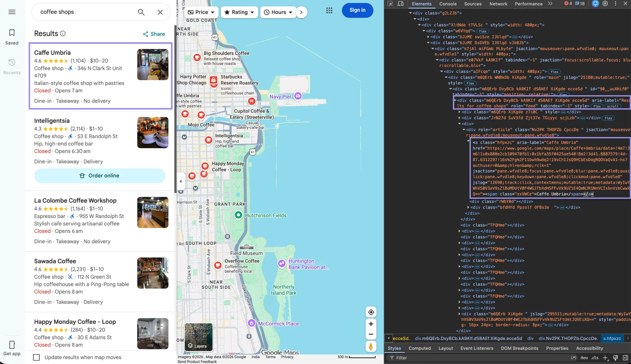Click the search magnifier icon

click(141, 12)
